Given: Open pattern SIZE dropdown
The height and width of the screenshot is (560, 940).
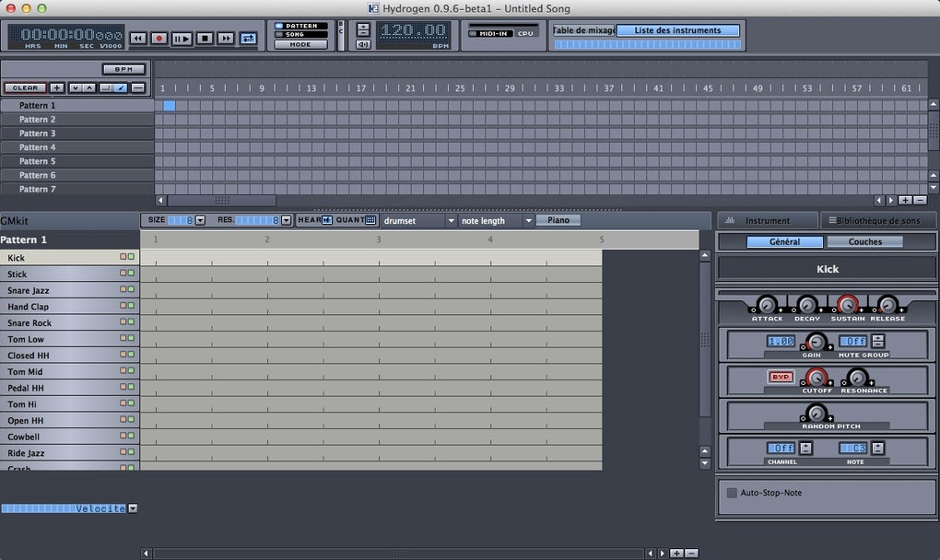Looking at the screenshot, I should click(x=200, y=220).
